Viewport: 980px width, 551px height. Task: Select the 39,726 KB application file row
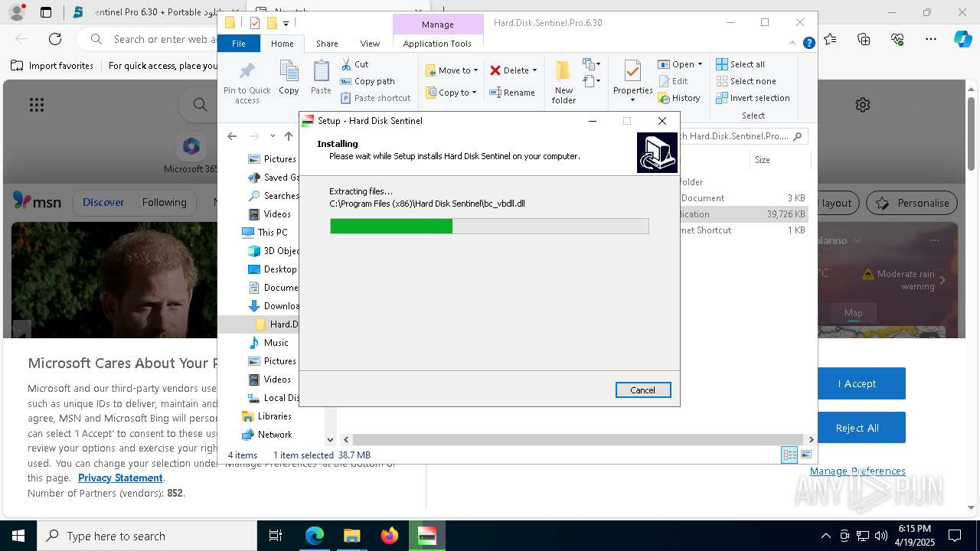[743, 214]
